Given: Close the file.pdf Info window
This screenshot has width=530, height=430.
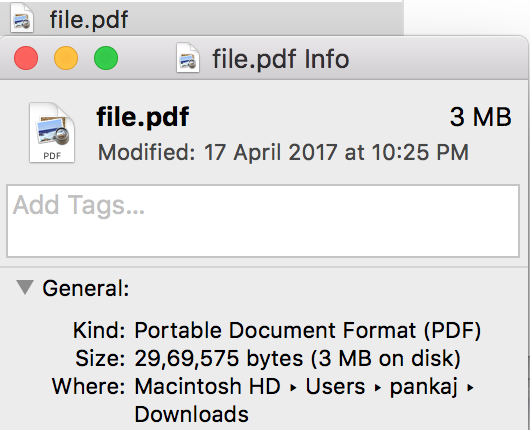Looking at the screenshot, I should pyautogui.click(x=26, y=58).
